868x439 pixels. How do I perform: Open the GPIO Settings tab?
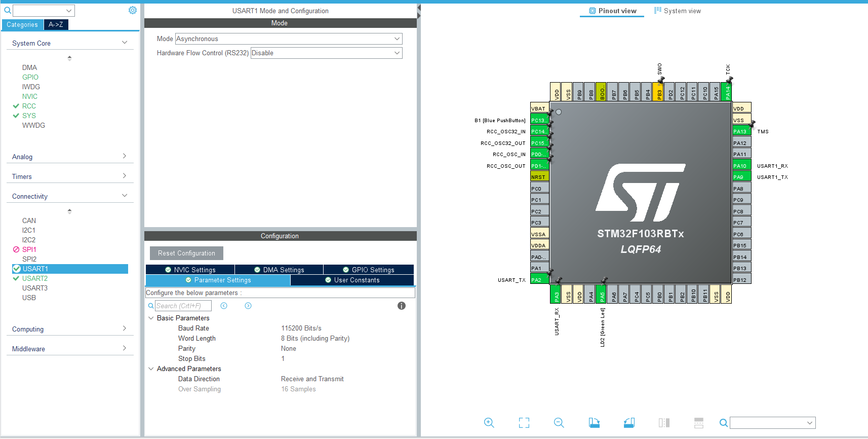(x=369, y=270)
